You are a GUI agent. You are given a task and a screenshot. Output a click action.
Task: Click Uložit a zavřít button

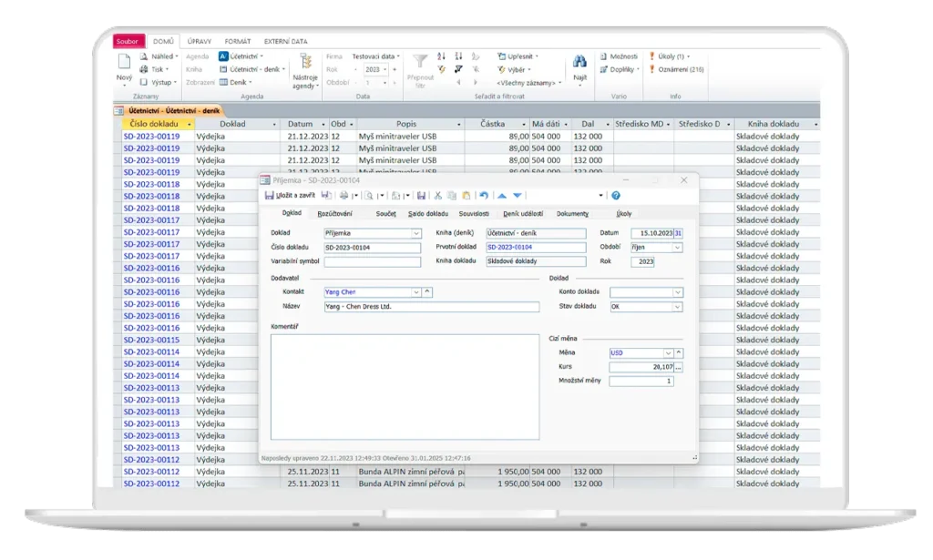[x=291, y=195]
